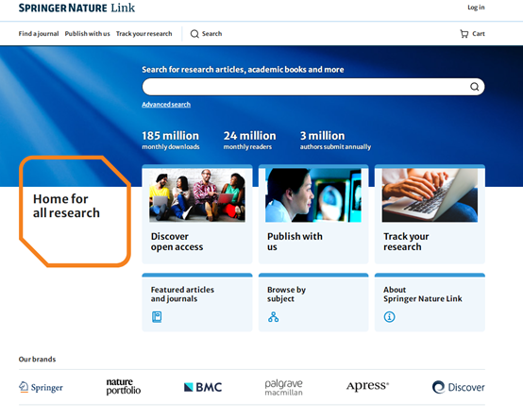Screen dimensions: 523x420
Task: Visit the palgrave macmillan brand link
Action: (x=284, y=387)
